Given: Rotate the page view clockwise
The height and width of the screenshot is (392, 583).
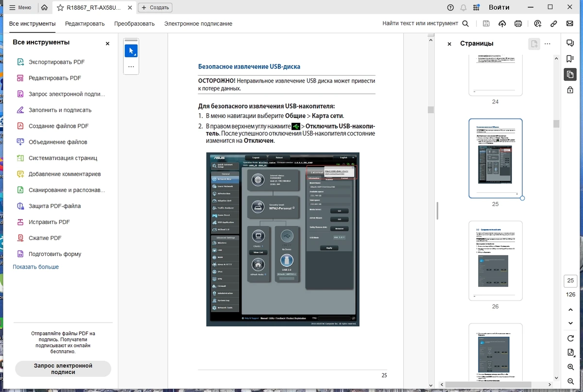Looking at the screenshot, I should click(570, 339).
